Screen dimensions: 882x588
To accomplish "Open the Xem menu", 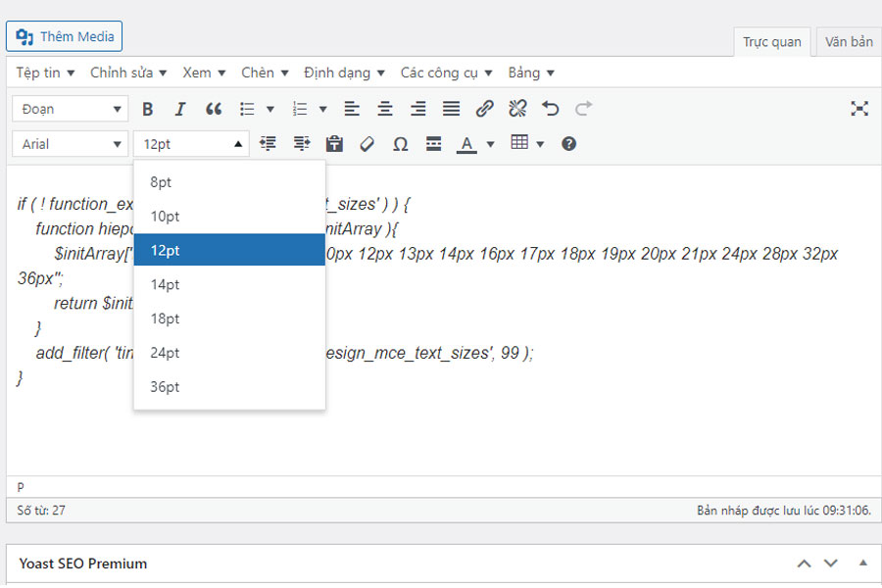I will pyautogui.click(x=204, y=73).
